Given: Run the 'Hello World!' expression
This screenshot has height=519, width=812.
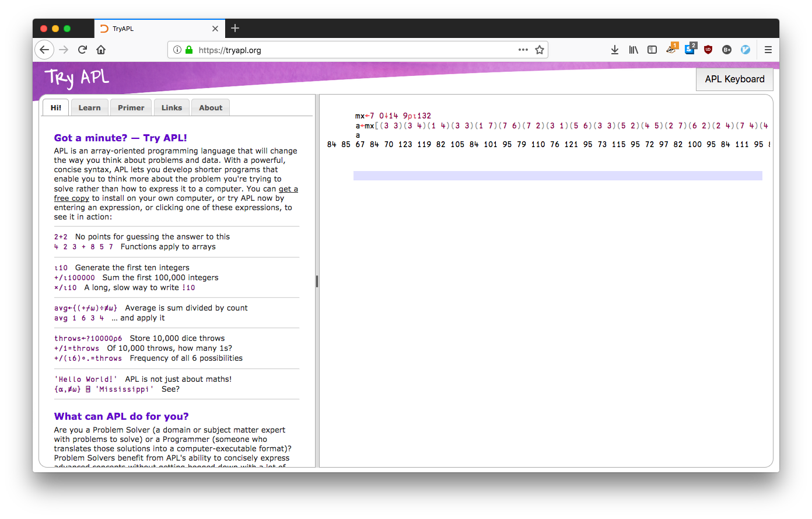Looking at the screenshot, I should 86,379.
